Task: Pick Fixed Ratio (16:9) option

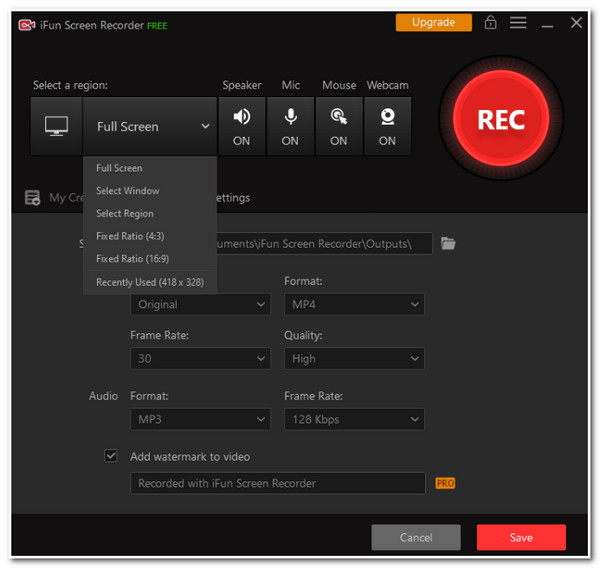Action: (150, 259)
